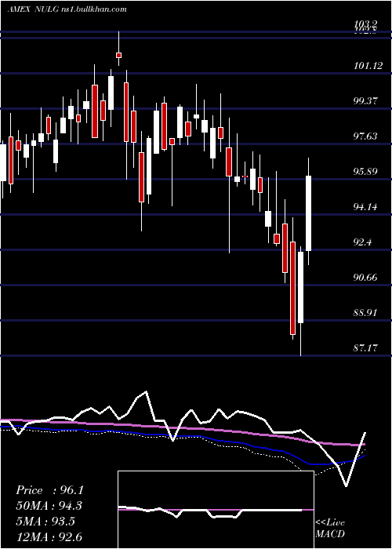Screen dimensions: 392x549
Task: Click the 97.63 price axis label
Action: [x=365, y=136]
